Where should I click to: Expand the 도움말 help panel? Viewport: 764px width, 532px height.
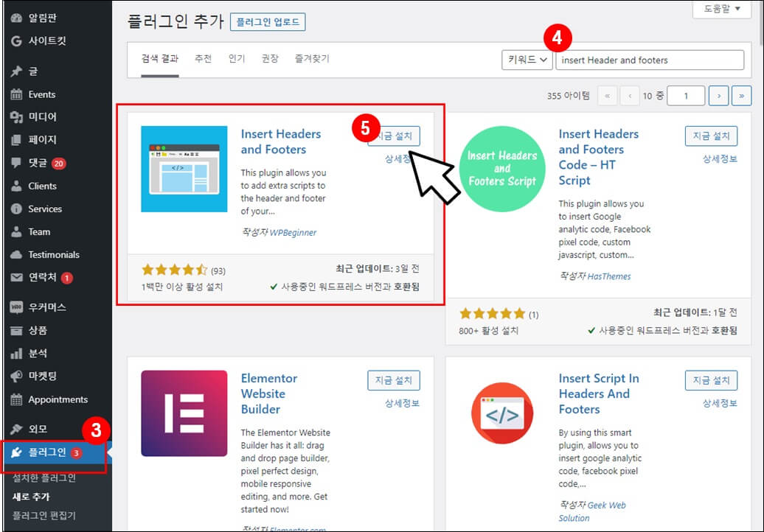tap(722, 9)
